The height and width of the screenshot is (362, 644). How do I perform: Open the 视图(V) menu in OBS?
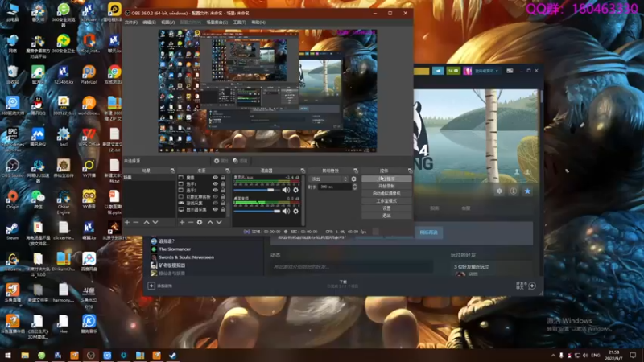point(167,23)
